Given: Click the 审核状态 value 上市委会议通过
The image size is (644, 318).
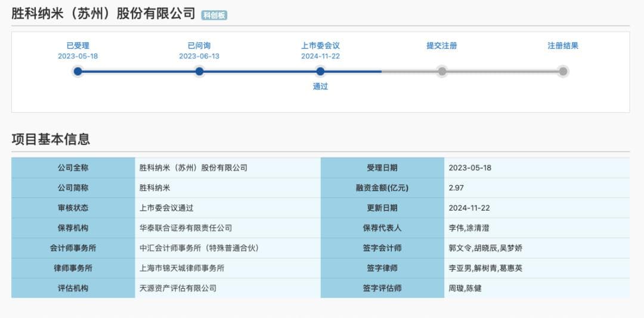Looking at the screenshot, I should click(166, 208).
